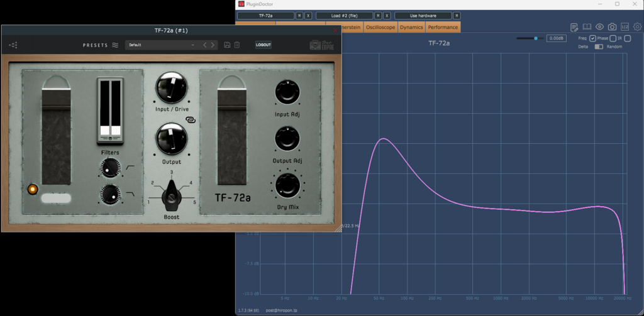
Task: Delete preset using the trash icon
Action: [x=237, y=45]
